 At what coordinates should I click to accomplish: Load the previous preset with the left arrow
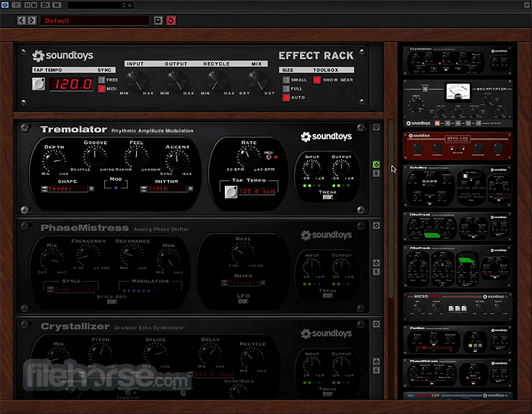21,21
